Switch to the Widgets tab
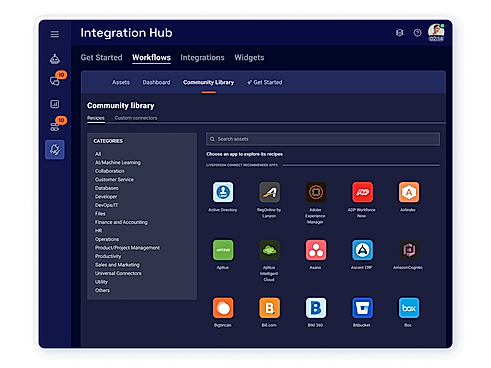This screenshot has width=491, height=368. pyautogui.click(x=249, y=58)
